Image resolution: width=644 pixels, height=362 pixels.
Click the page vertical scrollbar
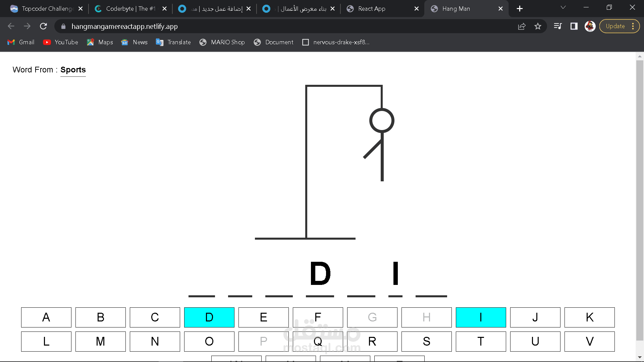click(640, 201)
